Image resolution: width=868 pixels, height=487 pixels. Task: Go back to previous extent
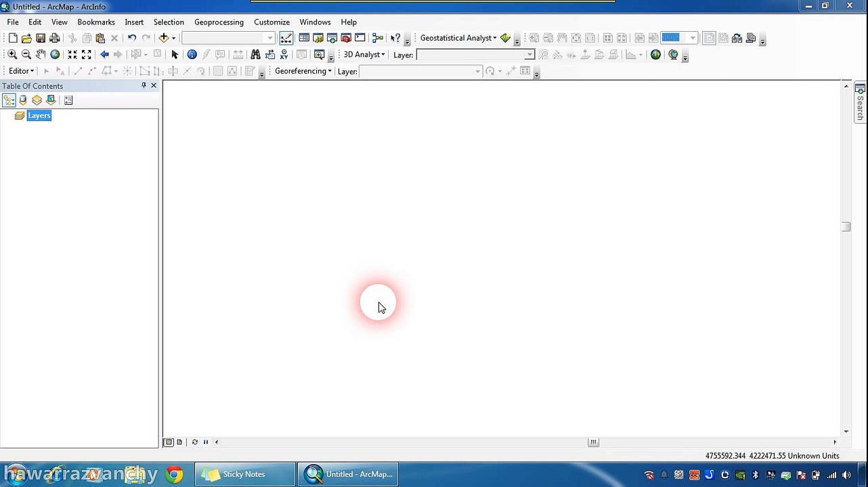[x=104, y=55]
